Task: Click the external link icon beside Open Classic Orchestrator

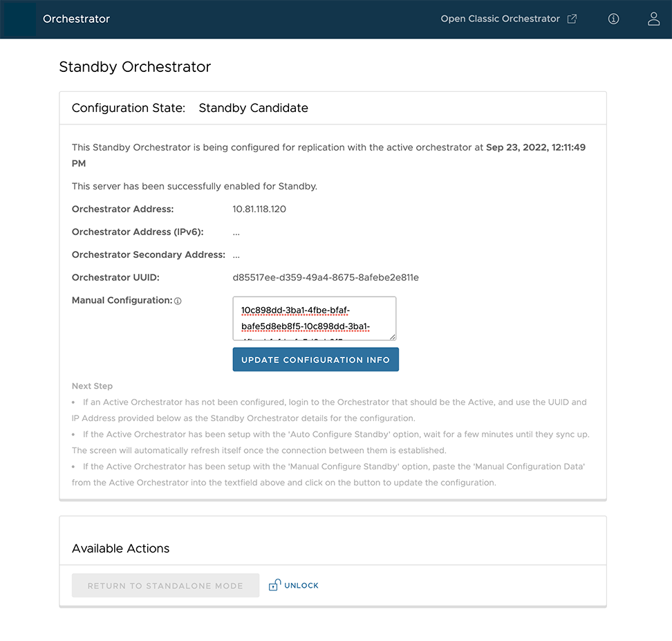Action: (x=572, y=19)
